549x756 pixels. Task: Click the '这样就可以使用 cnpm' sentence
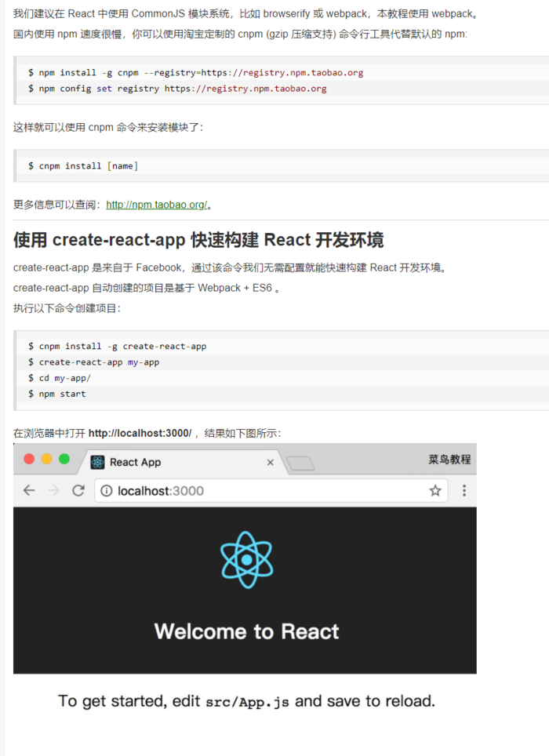(108, 127)
